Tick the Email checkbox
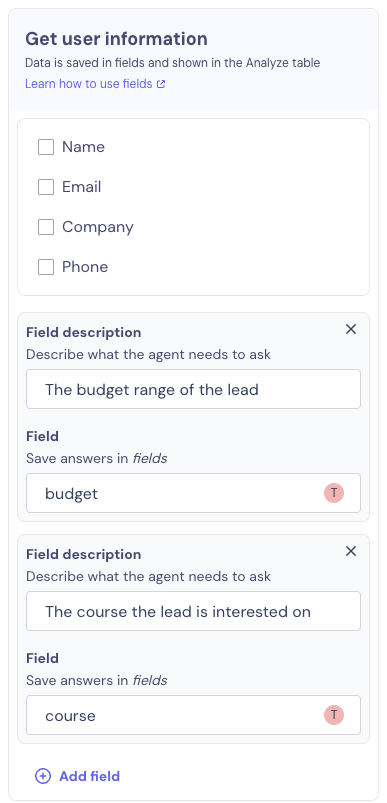 [x=46, y=187]
